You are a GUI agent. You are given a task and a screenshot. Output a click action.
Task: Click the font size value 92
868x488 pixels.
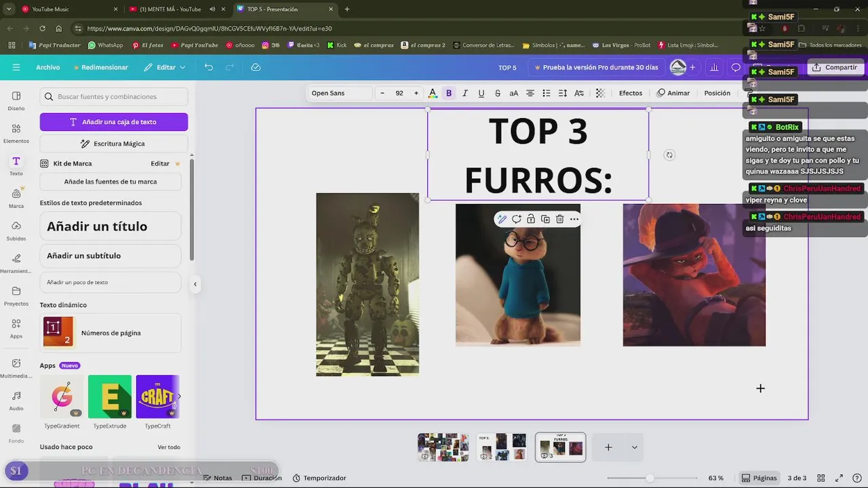coord(399,93)
